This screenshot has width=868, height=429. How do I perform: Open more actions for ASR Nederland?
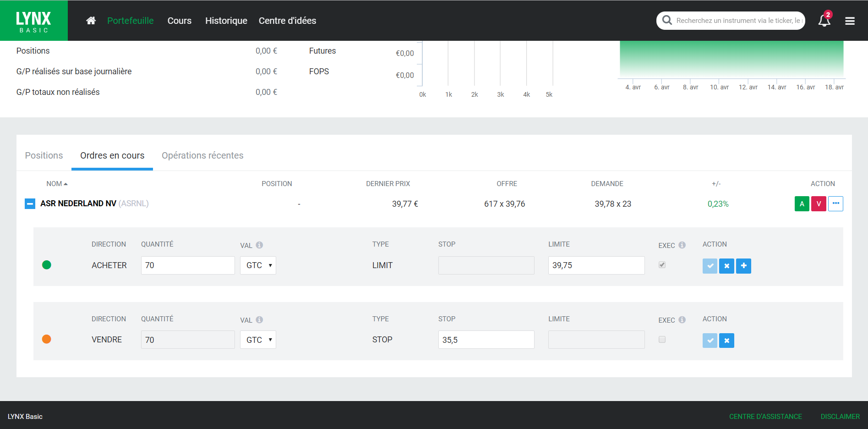click(835, 203)
